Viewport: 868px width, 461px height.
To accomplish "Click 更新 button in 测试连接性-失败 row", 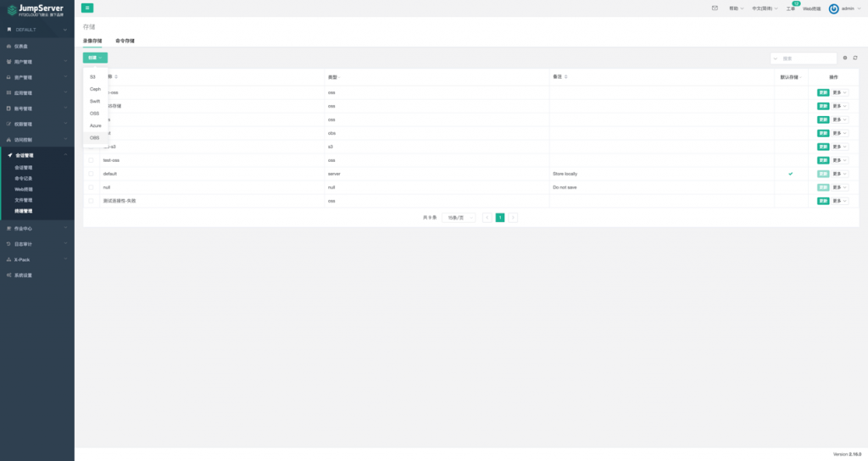I will coord(823,201).
